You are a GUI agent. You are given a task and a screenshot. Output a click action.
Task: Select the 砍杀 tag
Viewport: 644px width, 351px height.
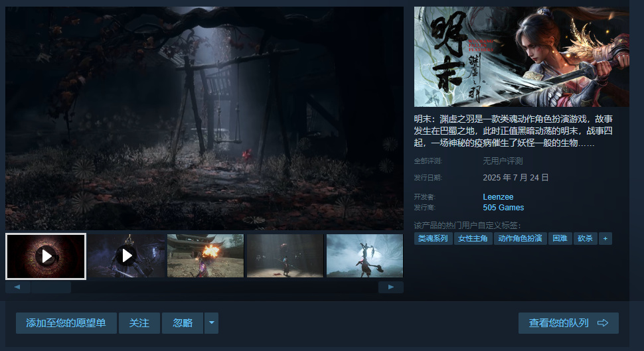tap(586, 238)
